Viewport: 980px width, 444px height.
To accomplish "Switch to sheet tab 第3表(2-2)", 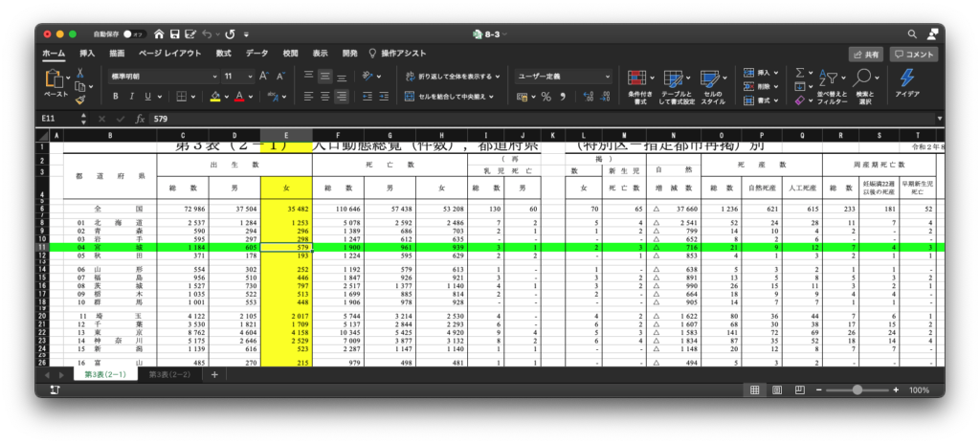I will pyautogui.click(x=169, y=374).
